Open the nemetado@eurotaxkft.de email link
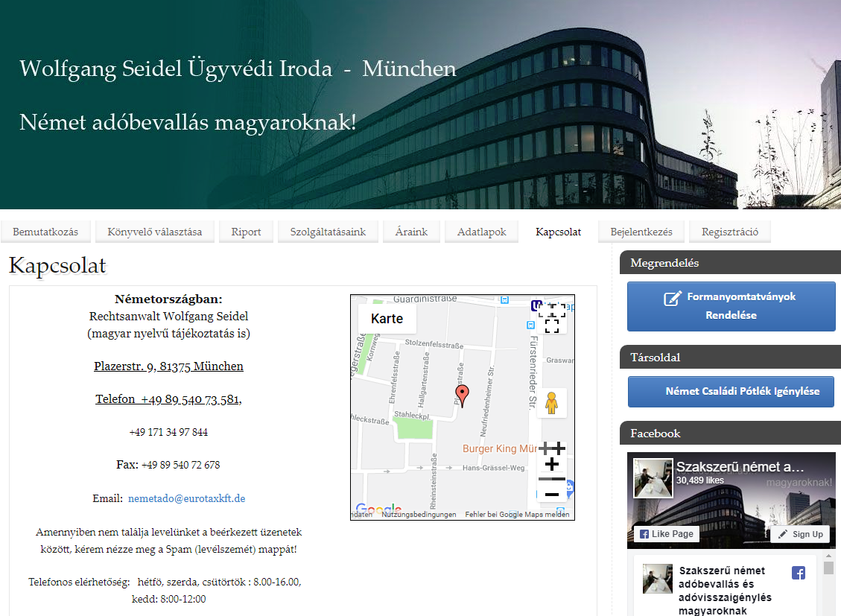This screenshot has height=616, width=841. [x=186, y=498]
